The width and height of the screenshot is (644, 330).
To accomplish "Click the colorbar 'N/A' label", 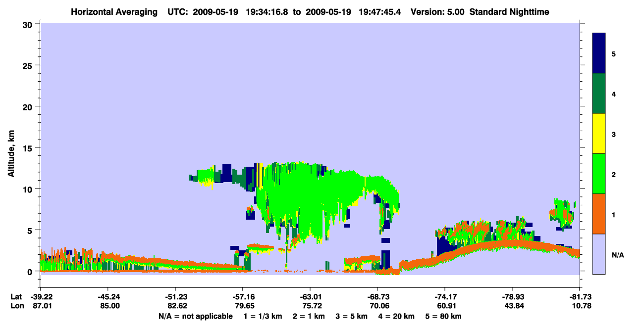I will point(617,255).
